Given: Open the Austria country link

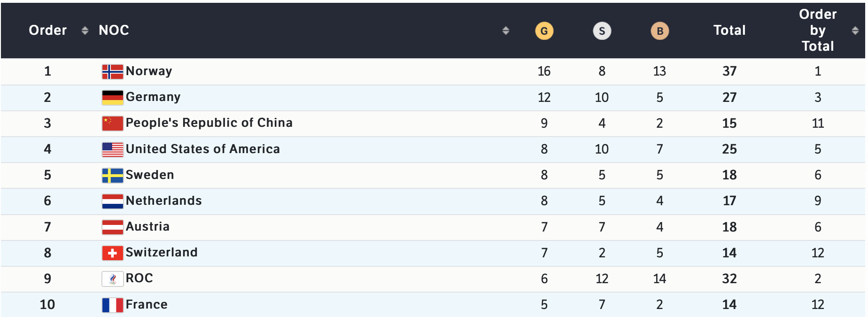Looking at the screenshot, I should click(147, 226).
